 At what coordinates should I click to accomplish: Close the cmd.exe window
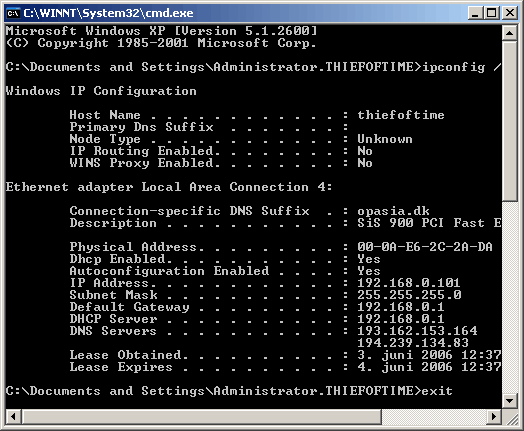510,13
